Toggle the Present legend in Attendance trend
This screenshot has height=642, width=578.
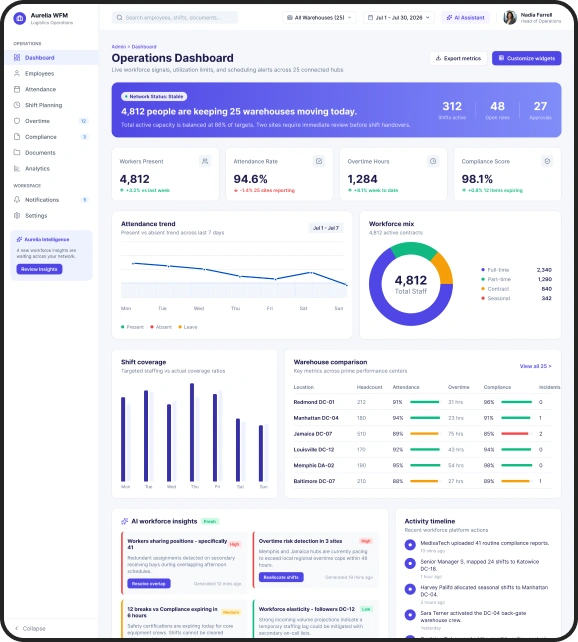[x=133, y=327]
